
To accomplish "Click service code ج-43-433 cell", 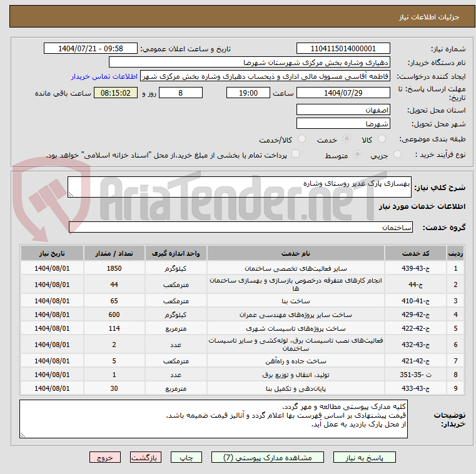I will 415,388.
